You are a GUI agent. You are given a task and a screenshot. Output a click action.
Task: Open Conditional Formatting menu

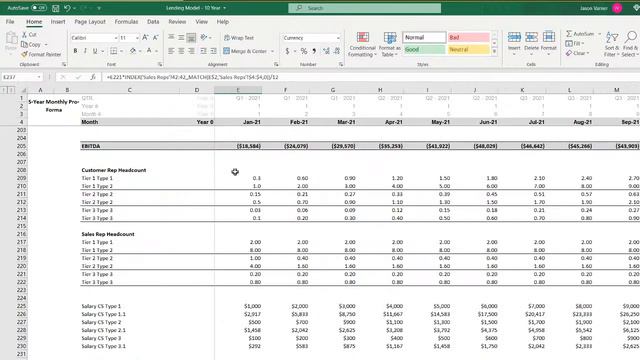[x=362, y=44]
